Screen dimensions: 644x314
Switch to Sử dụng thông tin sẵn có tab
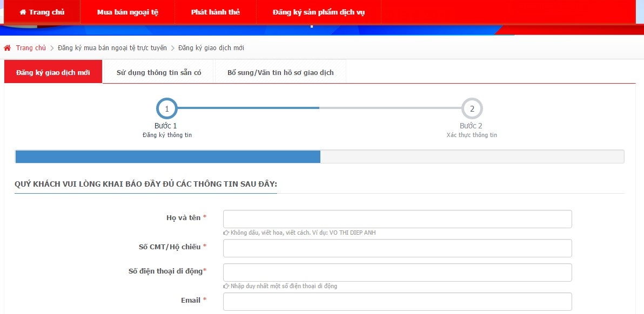point(159,73)
